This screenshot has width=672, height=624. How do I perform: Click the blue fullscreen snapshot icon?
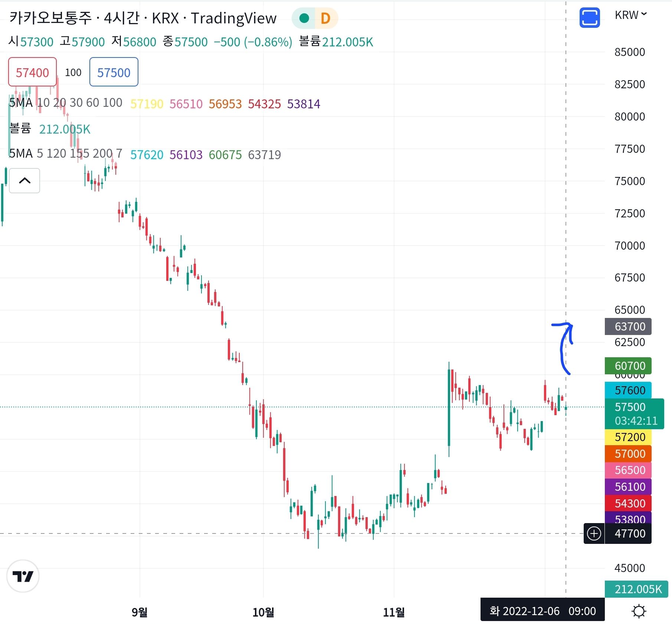590,18
